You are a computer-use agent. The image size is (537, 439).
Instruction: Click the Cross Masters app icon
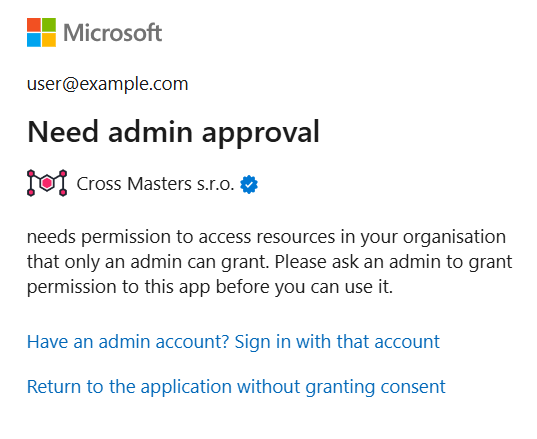point(47,183)
